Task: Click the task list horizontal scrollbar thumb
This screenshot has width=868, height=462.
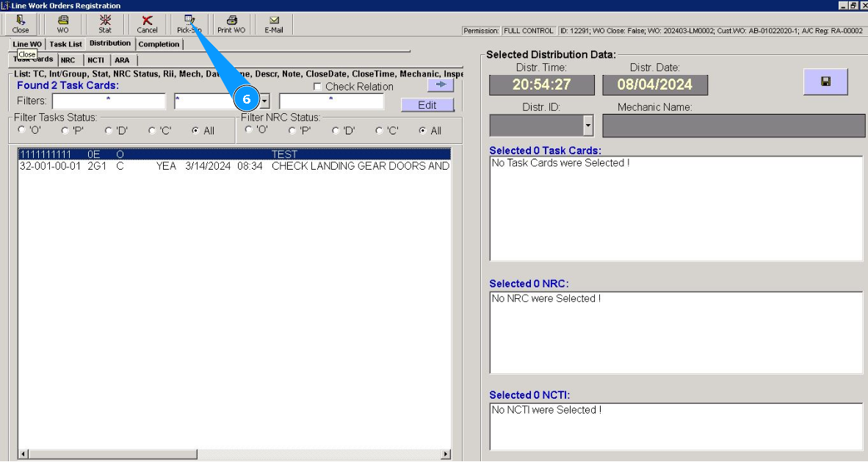Action: tap(112, 454)
